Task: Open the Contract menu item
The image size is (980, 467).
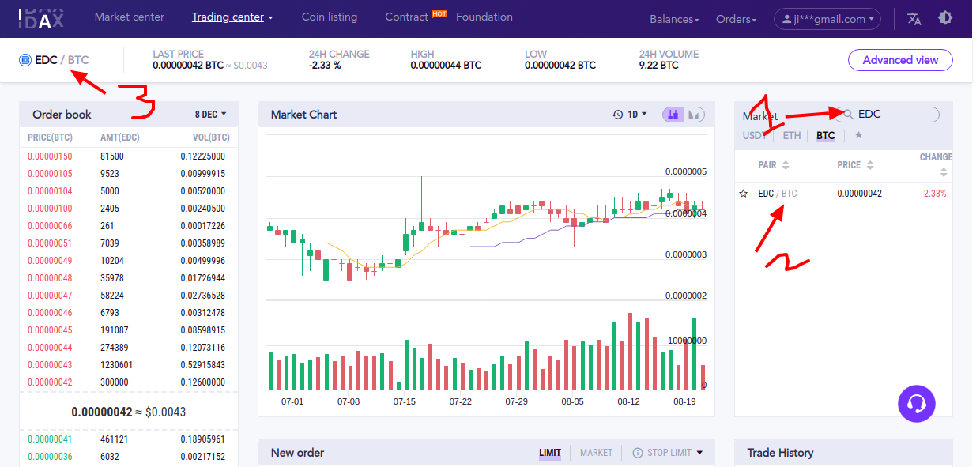Action: pos(407,17)
